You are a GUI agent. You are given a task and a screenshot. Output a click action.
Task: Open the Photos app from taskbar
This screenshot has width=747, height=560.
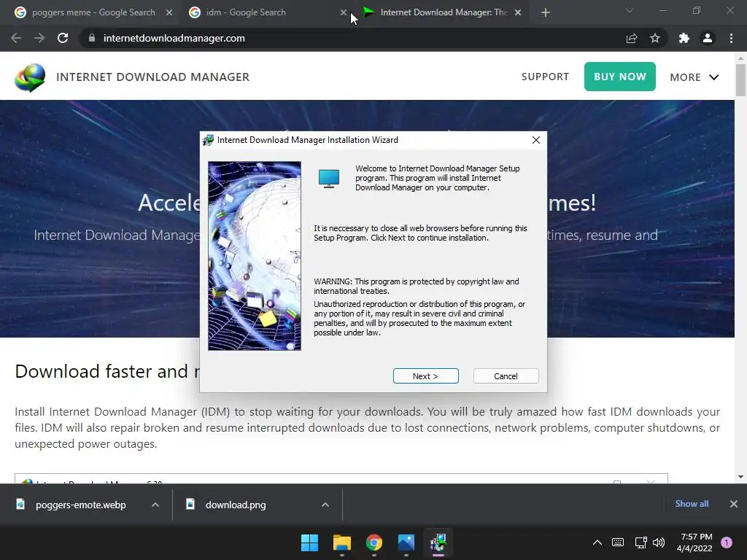[x=406, y=542]
